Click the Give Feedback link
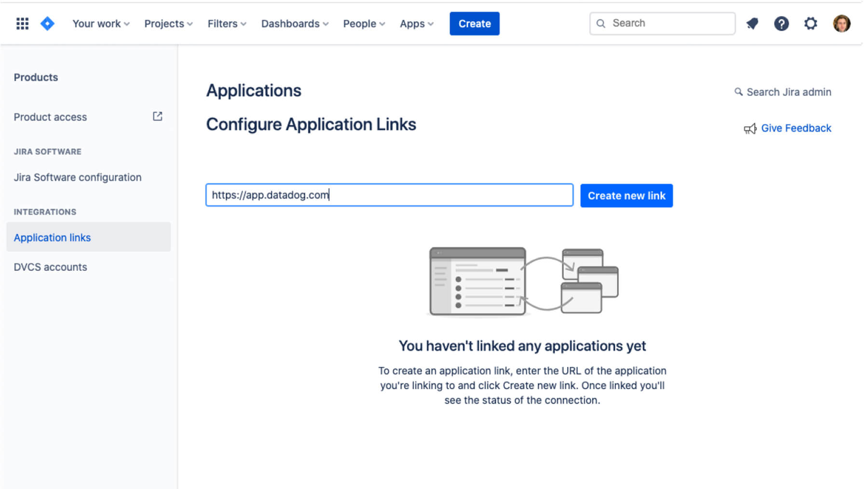 796,128
